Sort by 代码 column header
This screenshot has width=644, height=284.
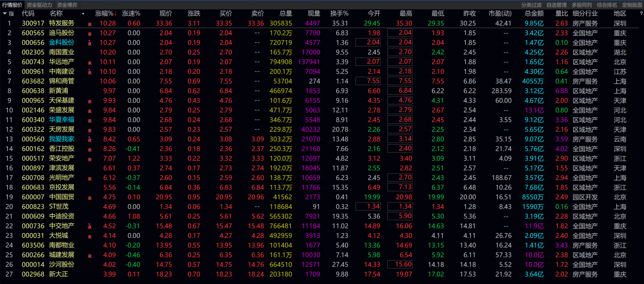click(28, 13)
